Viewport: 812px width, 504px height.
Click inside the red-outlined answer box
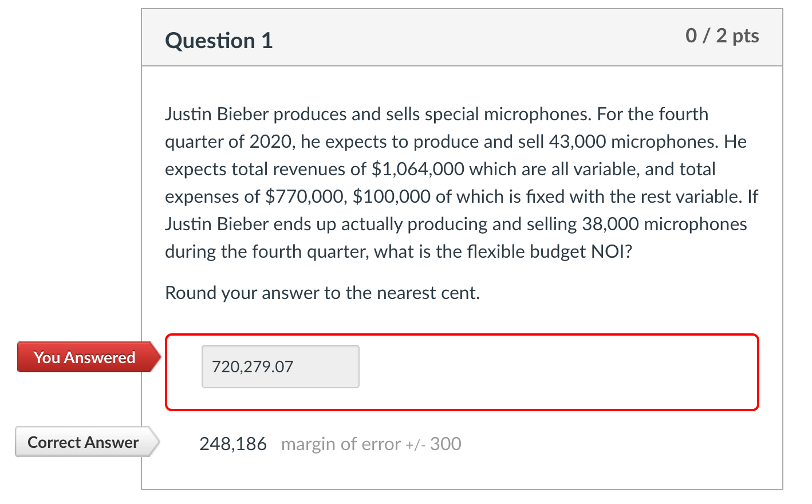coord(515,372)
